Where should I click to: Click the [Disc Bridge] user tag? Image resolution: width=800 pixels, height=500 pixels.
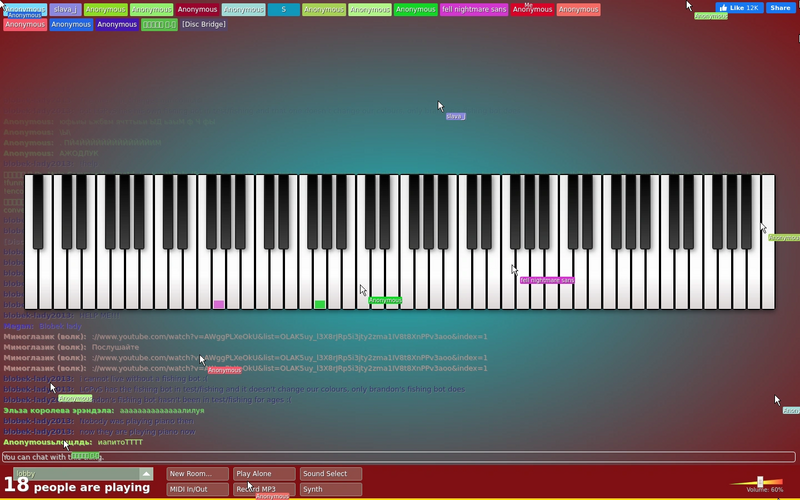204,24
